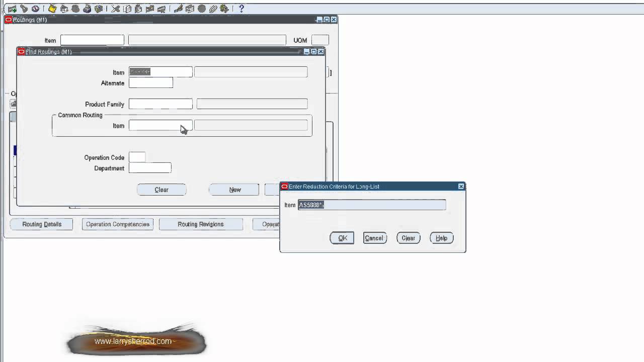Click the Folder Tools toolbar icon
The width and height of the screenshot is (644, 362).
point(224,9)
